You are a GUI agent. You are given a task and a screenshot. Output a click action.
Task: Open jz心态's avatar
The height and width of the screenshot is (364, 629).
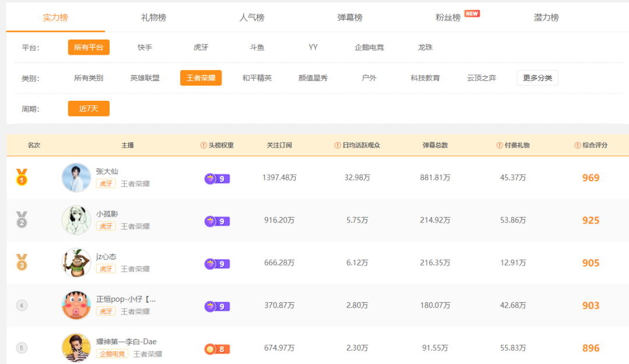click(76, 263)
